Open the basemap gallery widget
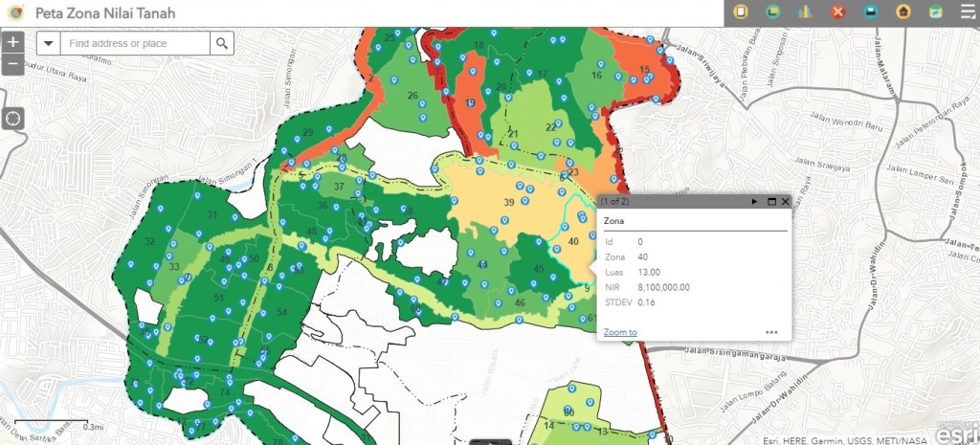 (935, 12)
